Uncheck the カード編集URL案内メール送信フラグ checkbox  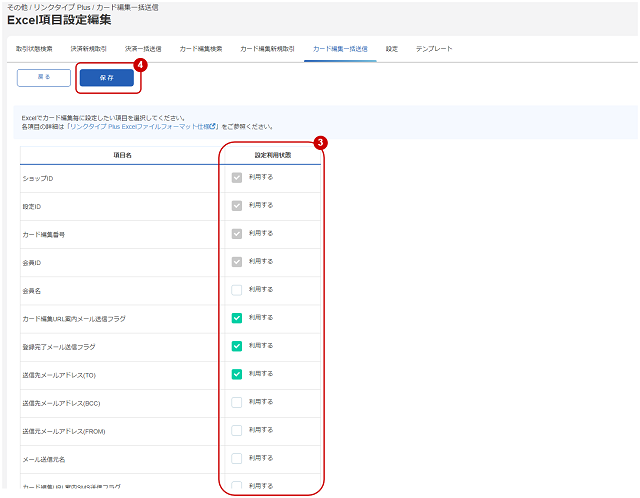click(x=237, y=318)
